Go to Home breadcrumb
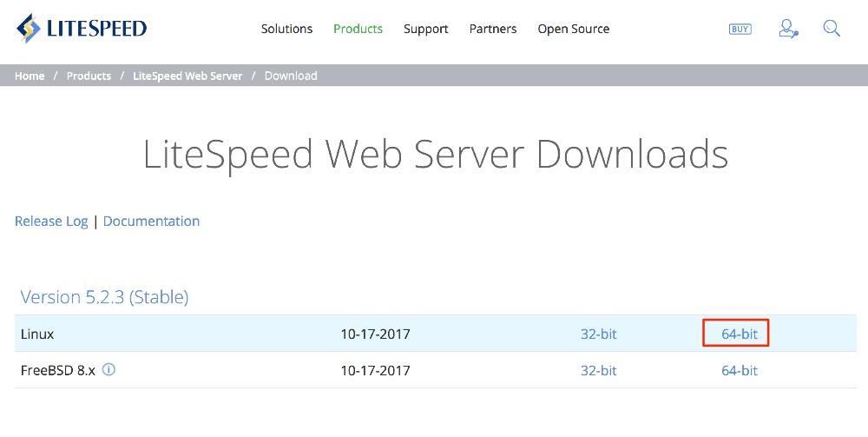Screen dimensions: 868x437 30,76
